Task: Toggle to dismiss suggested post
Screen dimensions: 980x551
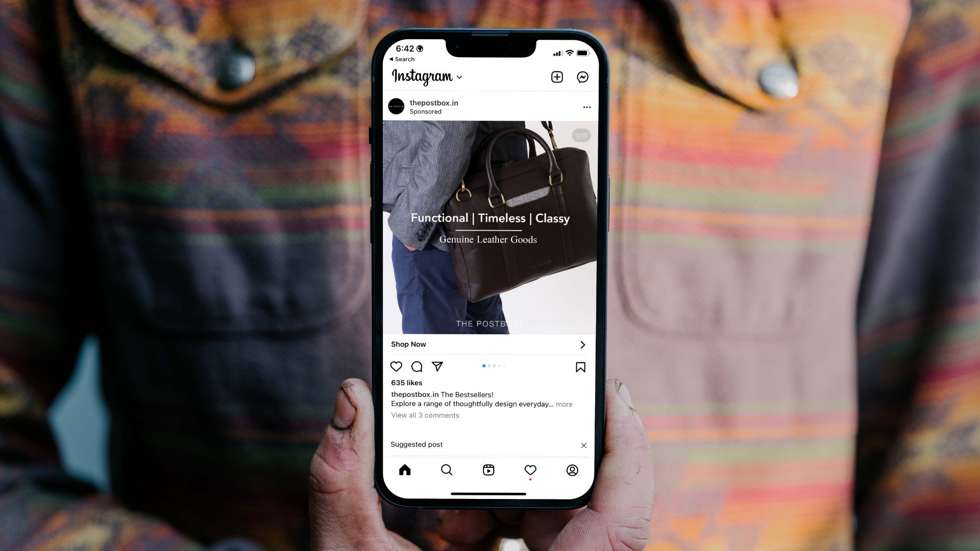Action: pyautogui.click(x=583, y=445)
